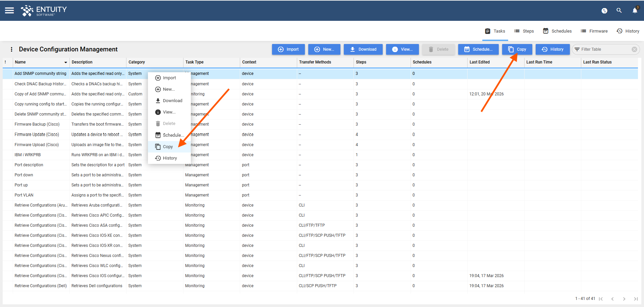644x307 pixels.
Task: Click the Download toolbar button
Action: [363, 49]
